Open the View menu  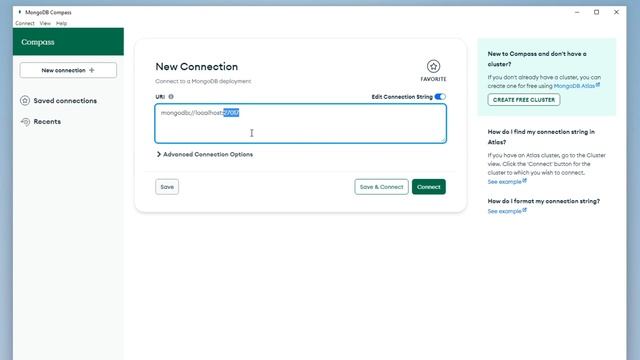coord(45,23)
